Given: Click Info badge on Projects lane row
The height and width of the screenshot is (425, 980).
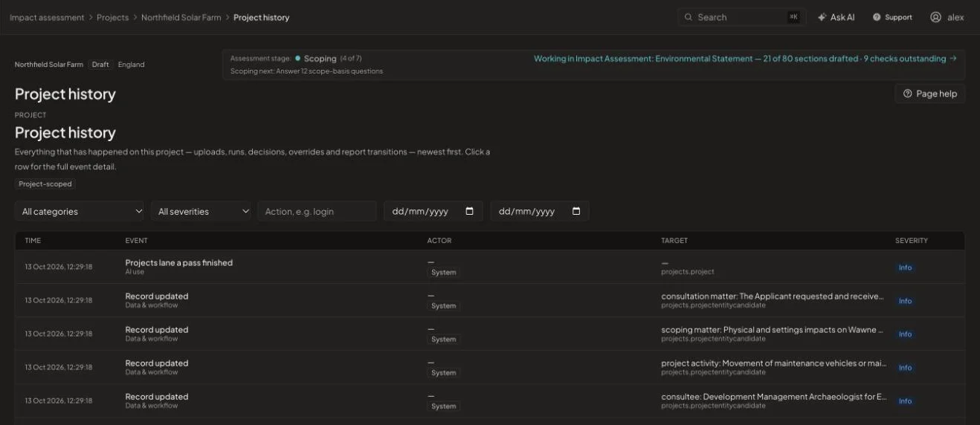Looking at the screenshot, I should click(x=905, y=267).
